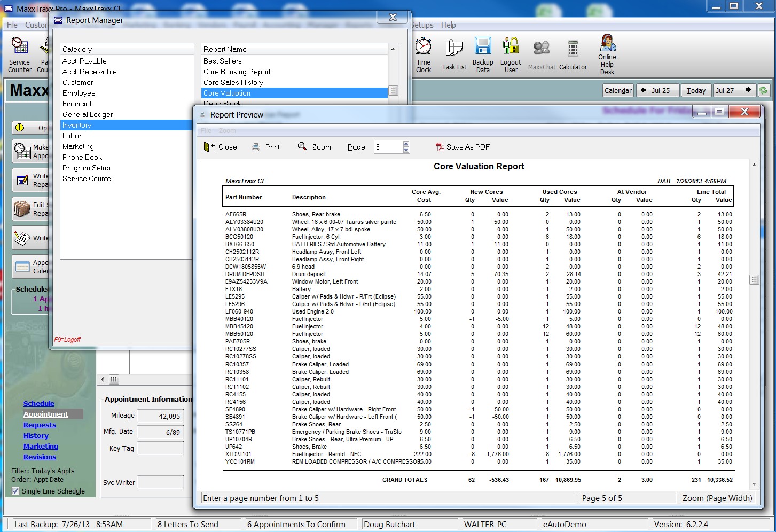Open the Revisions link

(x=40, y=457)
